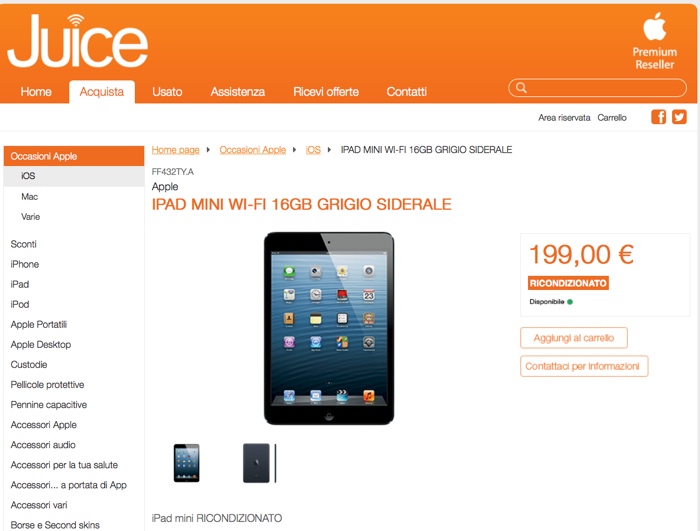Open the Facebook icon link
Viewport: 700px width, 531px height.
click(x=658, y=117)
